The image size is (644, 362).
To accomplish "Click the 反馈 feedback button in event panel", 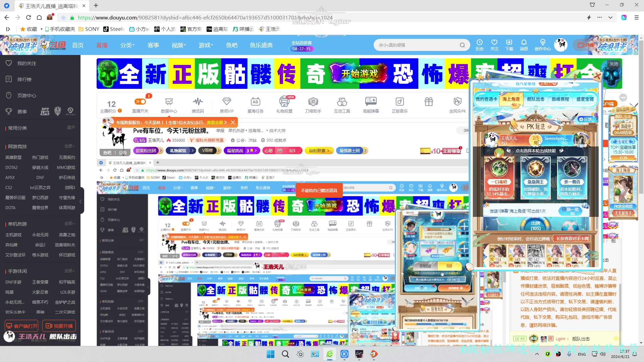I will tap(585, 119).
